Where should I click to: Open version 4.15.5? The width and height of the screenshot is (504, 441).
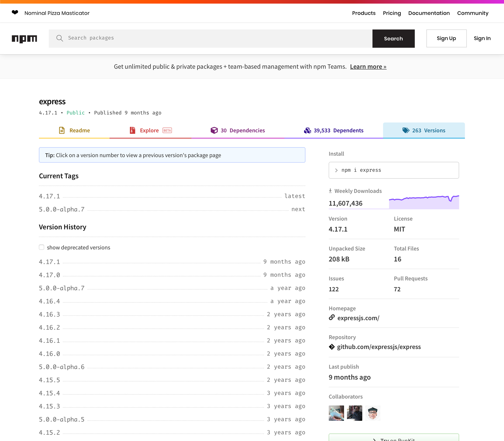(49, 380)
